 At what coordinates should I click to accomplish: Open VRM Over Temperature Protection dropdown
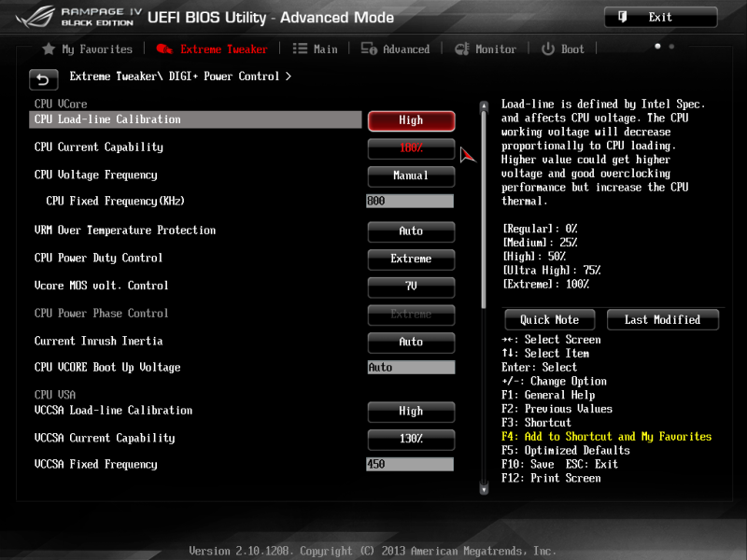(411, 231)
